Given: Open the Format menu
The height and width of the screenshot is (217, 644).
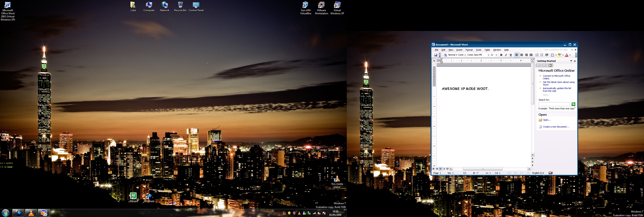Looking at the screenshot, I should tap(469, 50).
